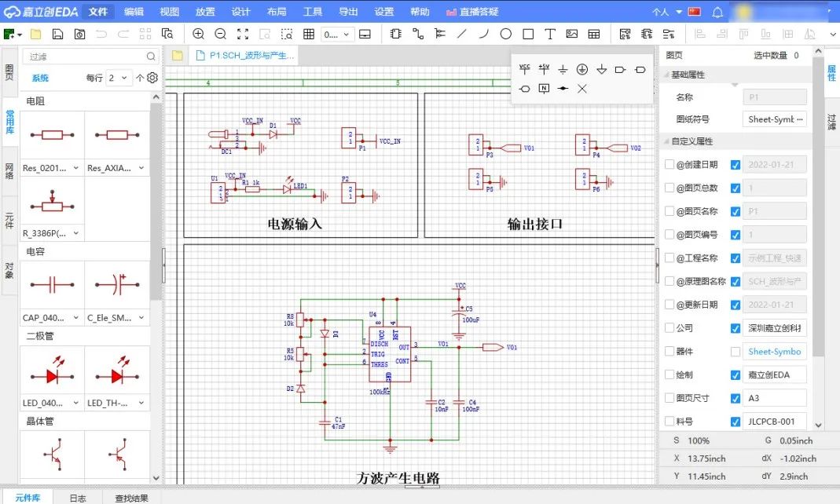840x504 pixels.
Task: Check the 公司 checkbox
Action: pyautogui.click(x=669, y=328)
